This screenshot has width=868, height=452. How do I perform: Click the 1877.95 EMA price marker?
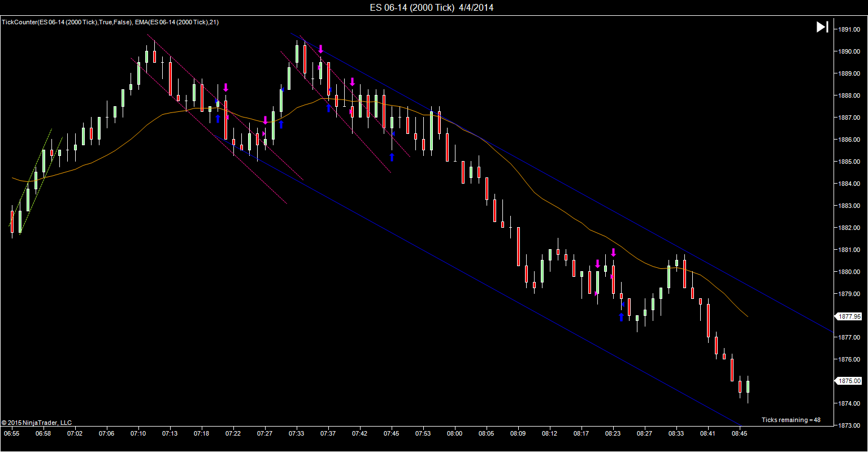point(849,316)
